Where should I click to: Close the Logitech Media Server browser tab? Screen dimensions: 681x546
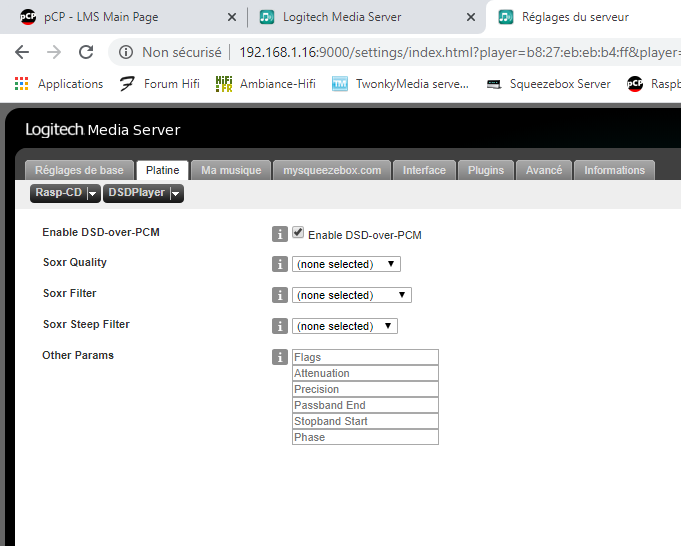[471, 17]
